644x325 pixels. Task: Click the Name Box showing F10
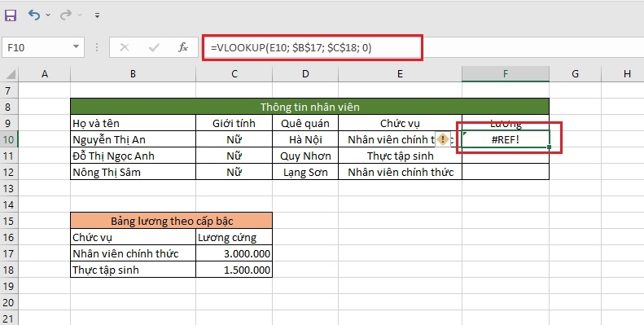[37, 48]
